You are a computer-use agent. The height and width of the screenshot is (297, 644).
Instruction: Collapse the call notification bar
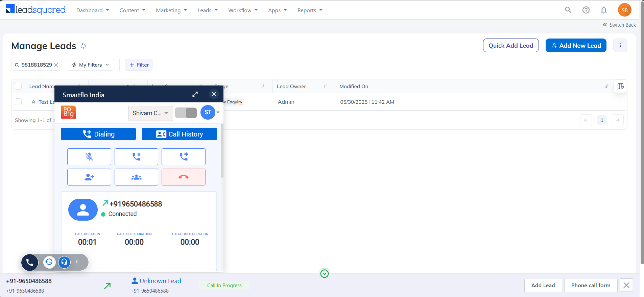[325, 273]
